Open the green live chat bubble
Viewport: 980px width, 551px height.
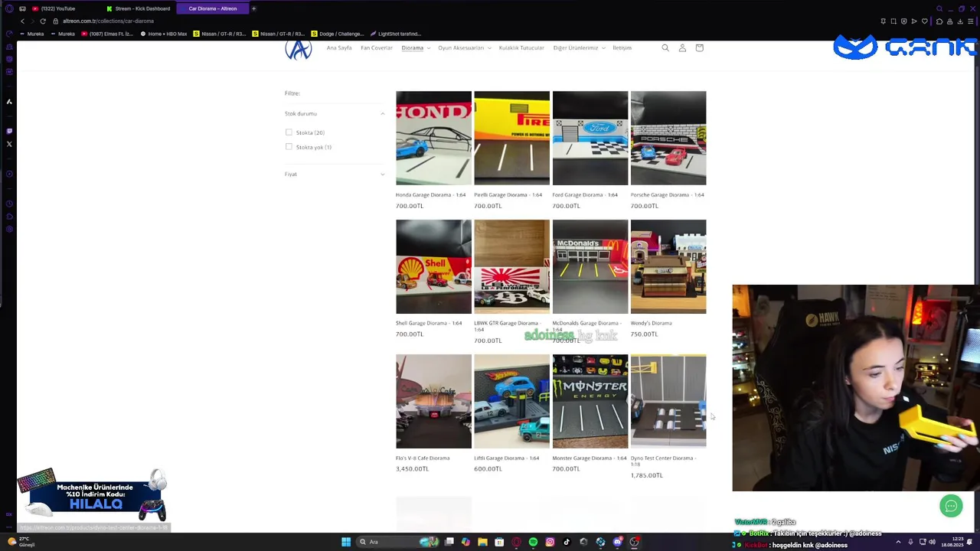[x=951, y=506]
